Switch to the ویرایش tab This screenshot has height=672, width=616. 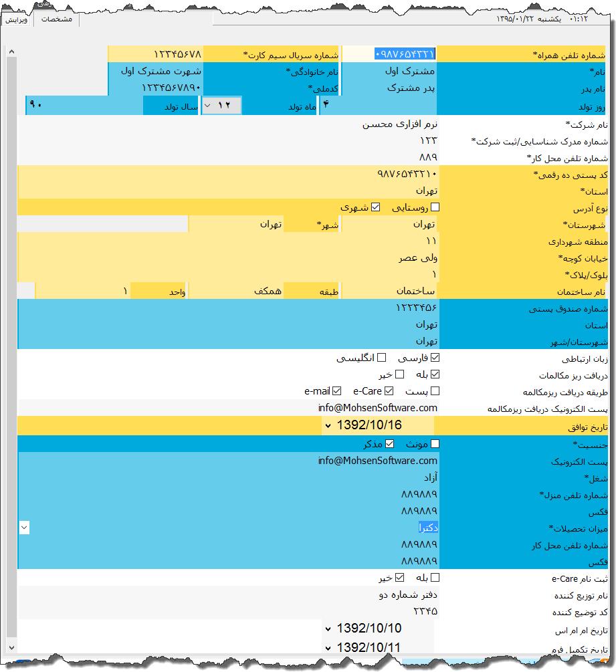point(17,21)
